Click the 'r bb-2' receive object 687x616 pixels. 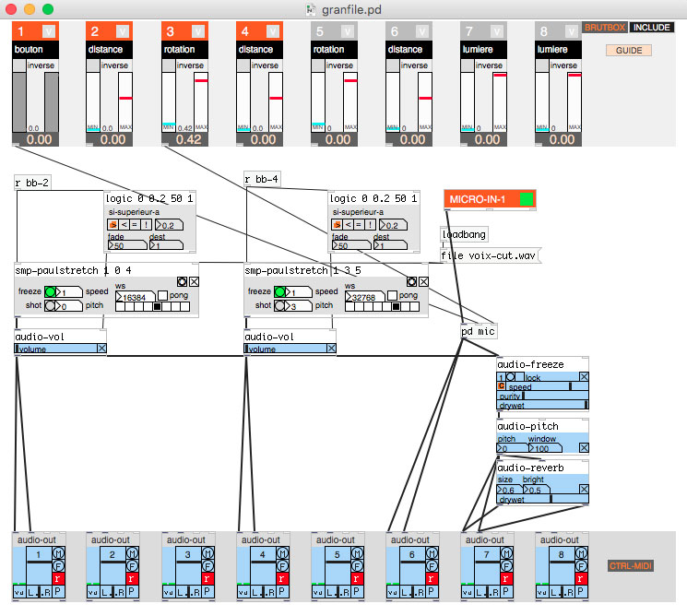tap(32, 183)
